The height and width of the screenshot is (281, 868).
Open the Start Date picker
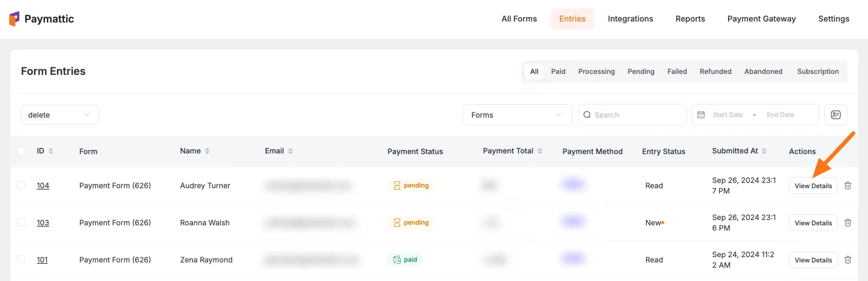(728, 115)
